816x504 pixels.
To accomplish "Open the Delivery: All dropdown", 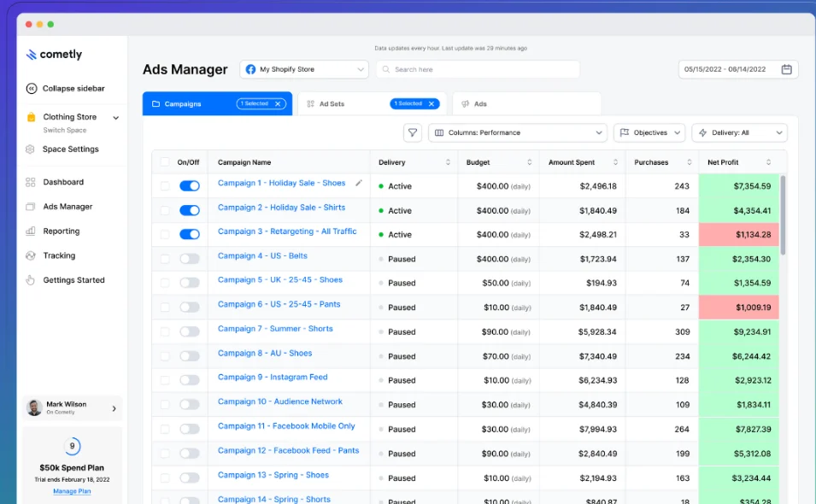I will click(x=739, y=132).
